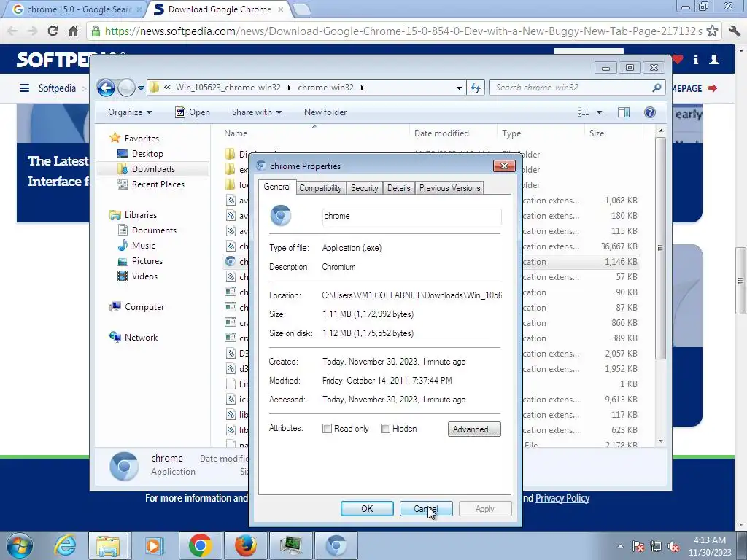Open Softpedia hamburger menu
Viewport: 747px width, 560px height.
click(24, 88)
